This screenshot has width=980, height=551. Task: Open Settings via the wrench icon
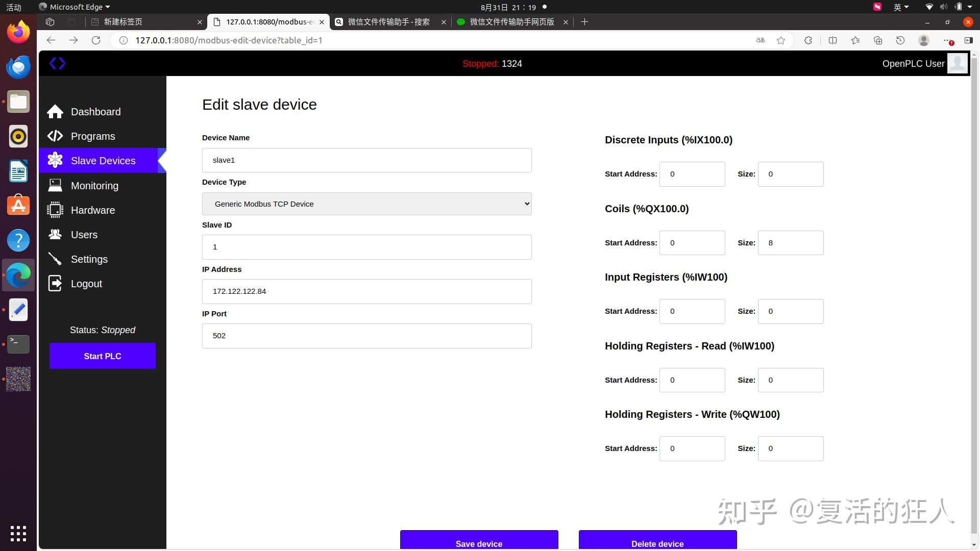click(x=55, y=259)
